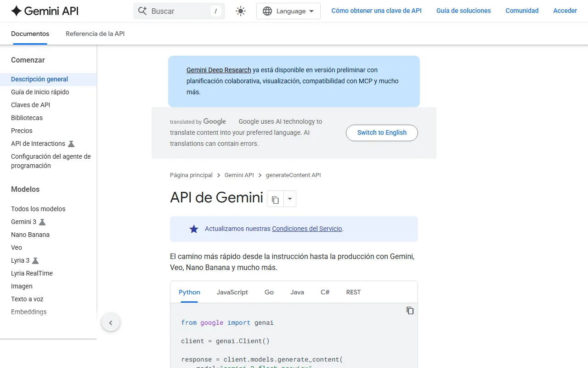Go to Claves de API page
The image size is (588, 368).
(x=30, y=105)
